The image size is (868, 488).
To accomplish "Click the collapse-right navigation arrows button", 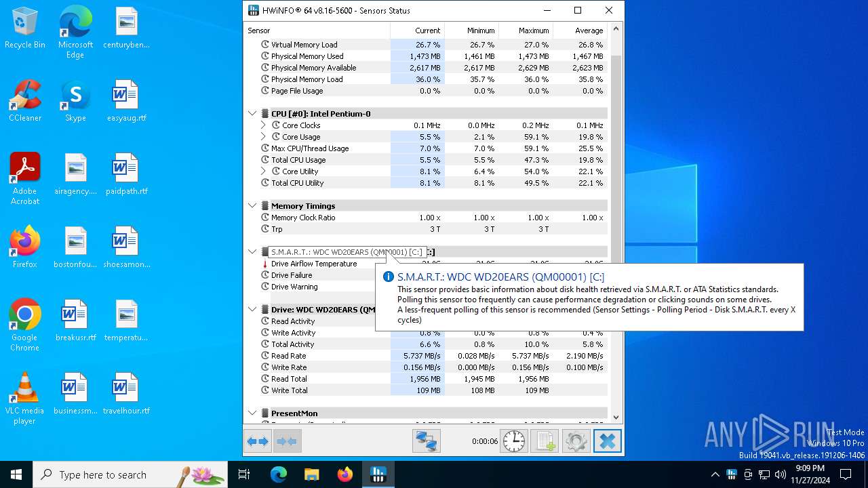I will coord(287,441).
